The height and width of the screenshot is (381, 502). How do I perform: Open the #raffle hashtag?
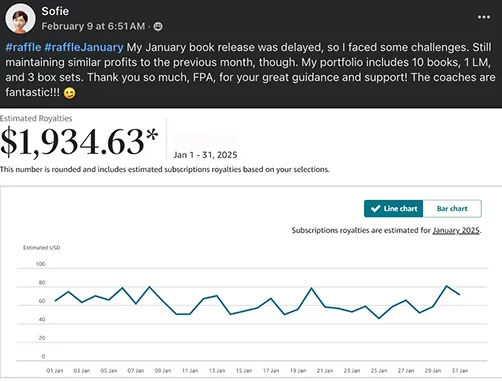click(x=23, y=47)
